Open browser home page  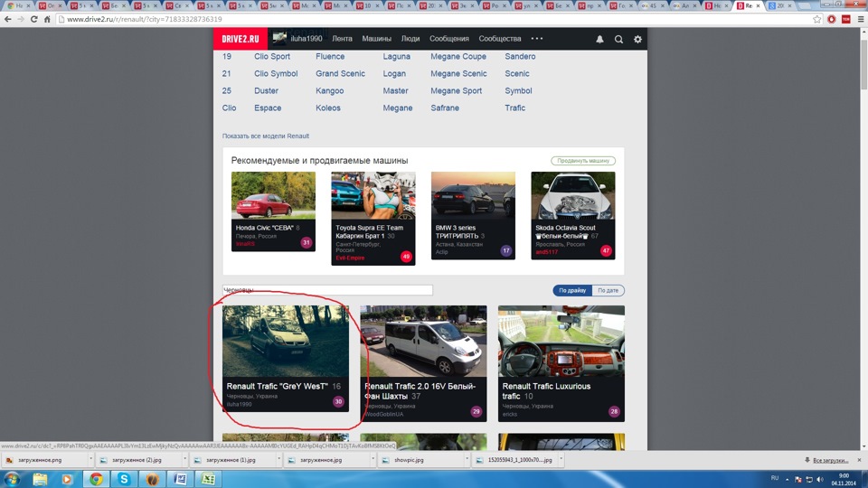point(47,19)
